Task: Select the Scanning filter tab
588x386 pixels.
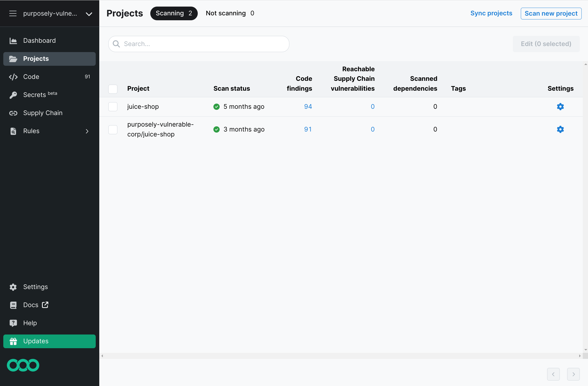Action: coord(174,13)
